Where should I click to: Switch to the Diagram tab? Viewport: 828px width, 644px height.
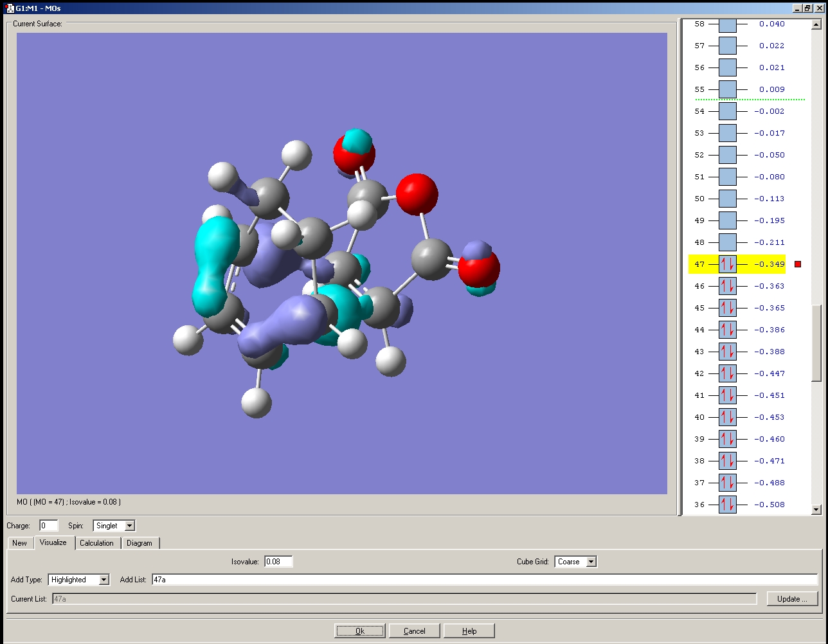pos(139,543)
